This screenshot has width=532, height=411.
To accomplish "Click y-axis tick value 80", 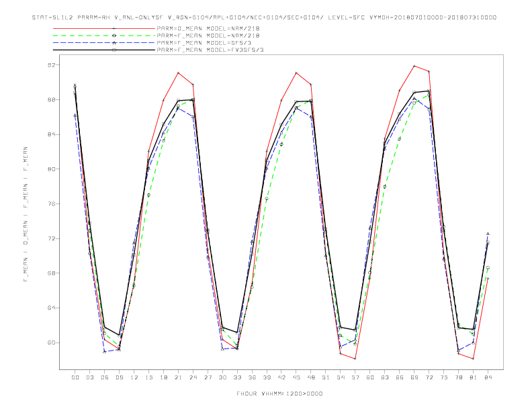I will [52, 169].
